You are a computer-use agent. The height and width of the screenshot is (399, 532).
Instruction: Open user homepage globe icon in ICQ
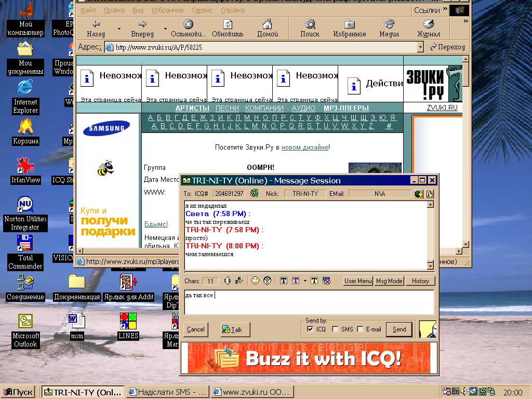[x=419, y=194]
